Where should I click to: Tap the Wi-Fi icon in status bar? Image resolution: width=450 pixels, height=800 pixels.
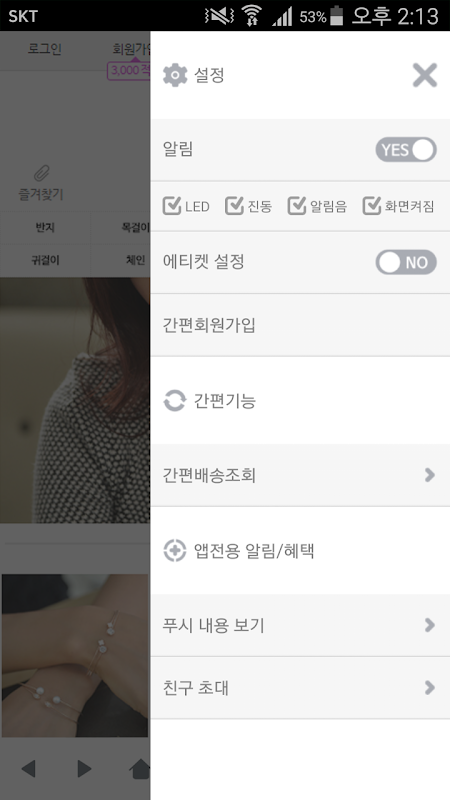point(251,16)
